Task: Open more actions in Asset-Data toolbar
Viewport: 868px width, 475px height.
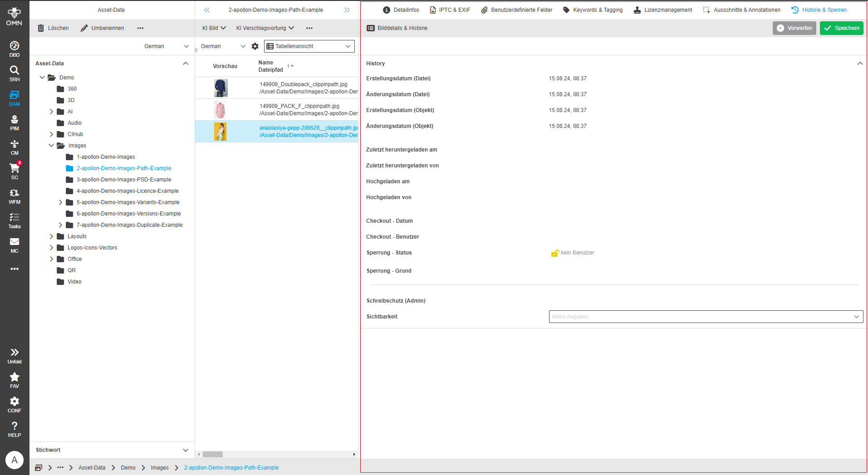Action: coord(141,28)
